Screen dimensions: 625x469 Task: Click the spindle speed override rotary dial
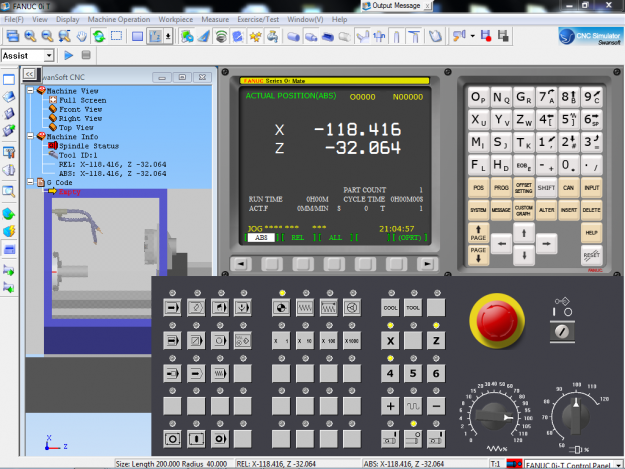[576, 416]
